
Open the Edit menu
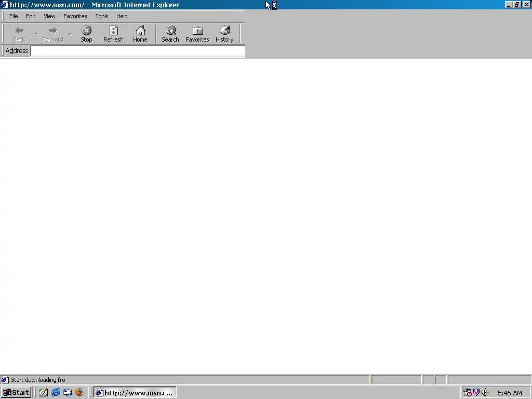click(x=31, y=16)
